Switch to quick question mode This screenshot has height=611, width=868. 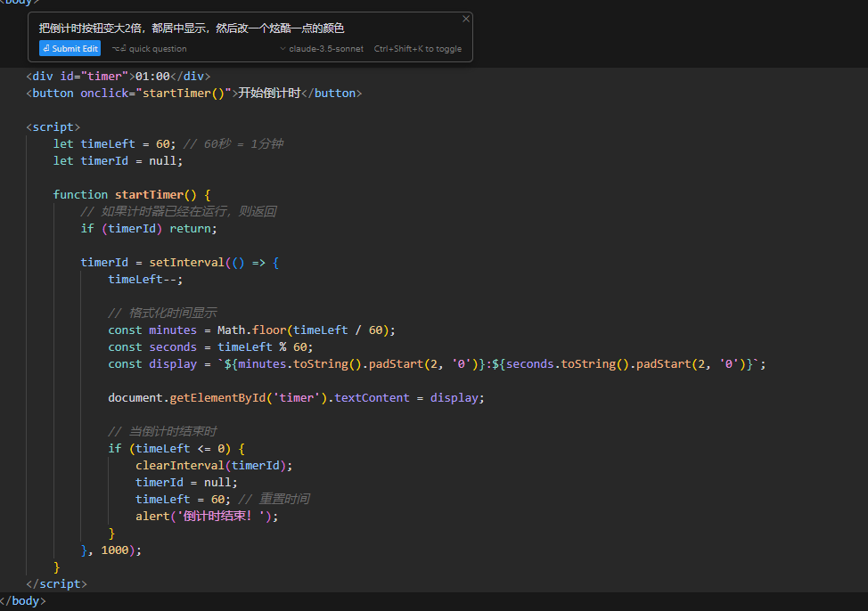click(150, 49)
